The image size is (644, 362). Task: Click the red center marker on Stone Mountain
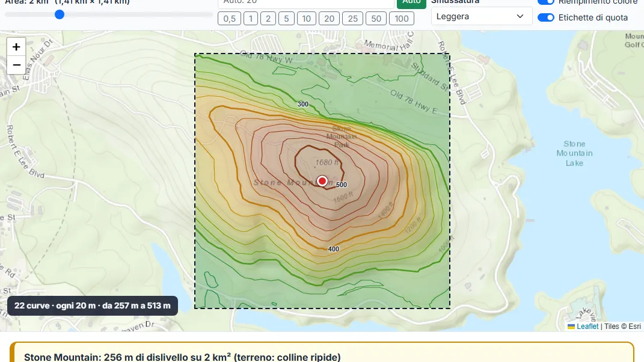[x=322, y=181]
